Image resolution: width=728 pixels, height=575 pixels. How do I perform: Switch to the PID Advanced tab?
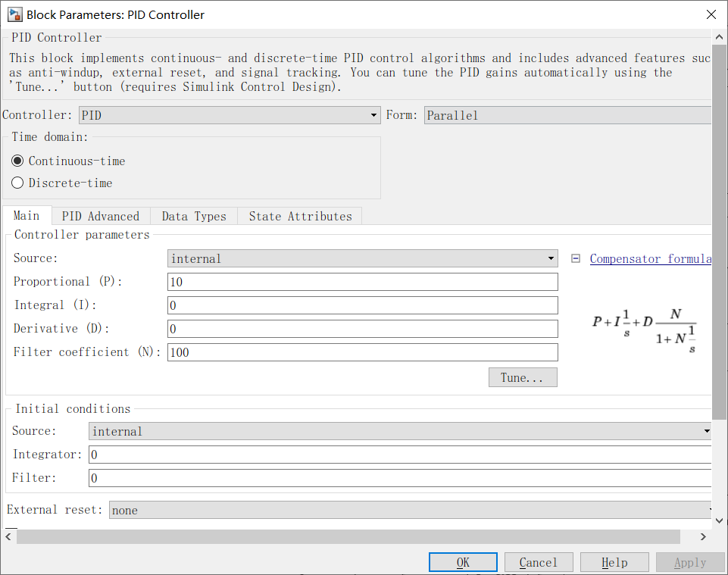pos(101,217)
